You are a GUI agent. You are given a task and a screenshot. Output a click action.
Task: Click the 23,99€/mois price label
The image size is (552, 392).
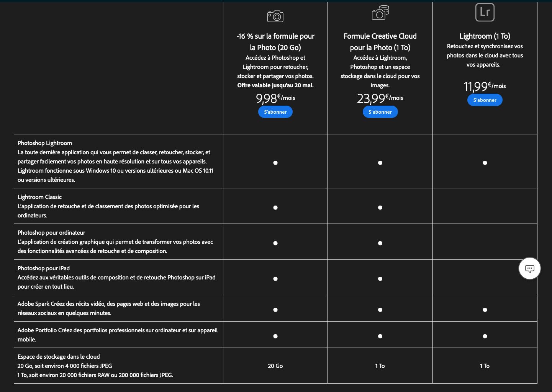tap(380, 98)
